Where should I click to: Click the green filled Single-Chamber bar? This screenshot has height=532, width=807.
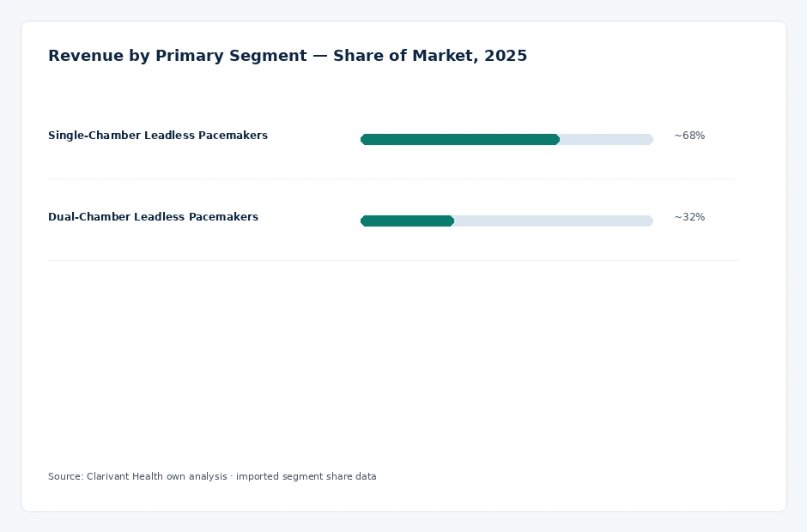tap(460, 139)
